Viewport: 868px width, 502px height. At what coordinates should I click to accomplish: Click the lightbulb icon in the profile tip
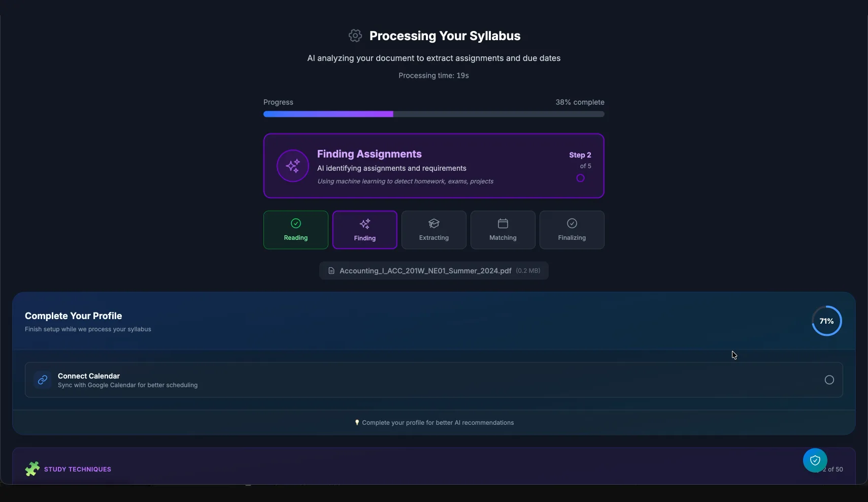[357, 423]
